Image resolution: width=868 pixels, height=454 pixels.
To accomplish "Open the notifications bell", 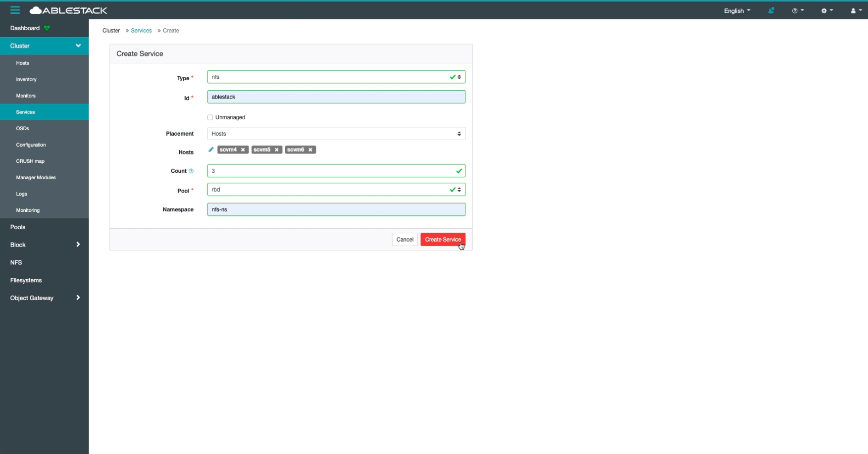I will coord(771,10).
